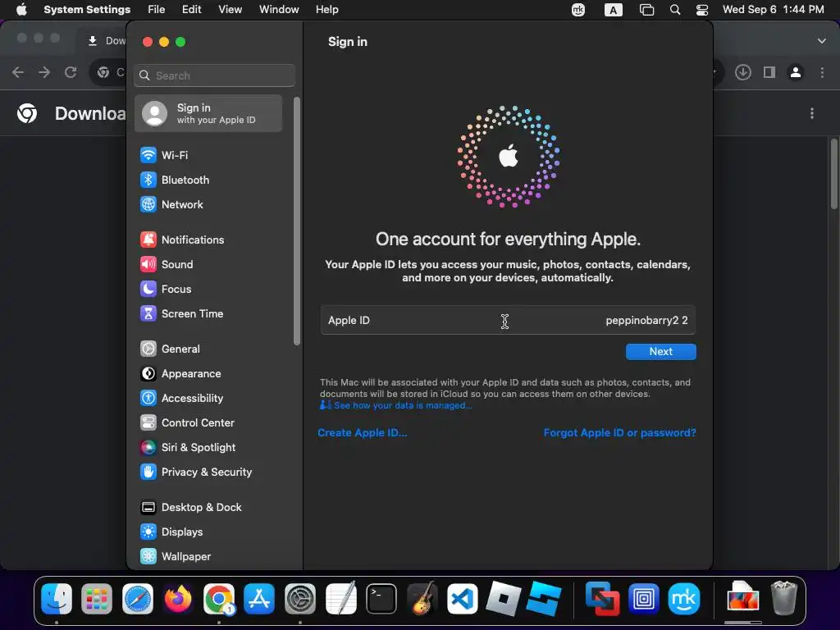Open Google Chrome from the Dock
Viewport: 840px width, 630px height.
pos(219,599)
